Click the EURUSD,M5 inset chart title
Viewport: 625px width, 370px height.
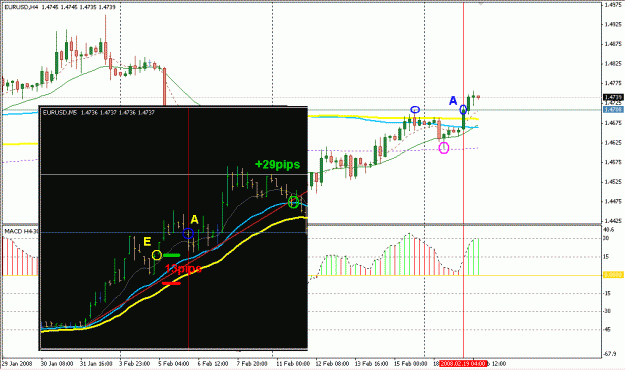point(98,113)
